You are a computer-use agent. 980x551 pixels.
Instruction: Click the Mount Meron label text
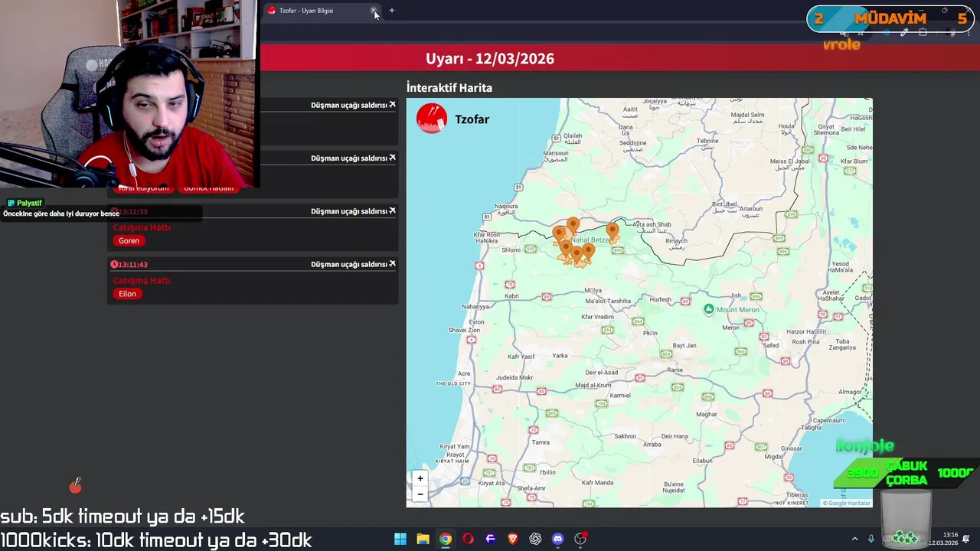click(738, 310)
